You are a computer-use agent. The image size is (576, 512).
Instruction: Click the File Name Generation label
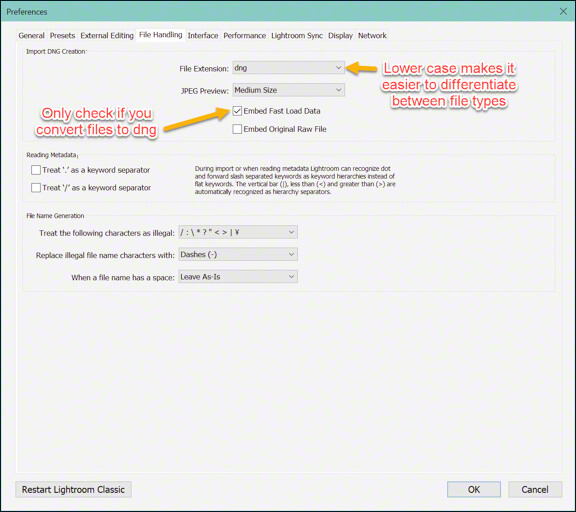point(55,216)
